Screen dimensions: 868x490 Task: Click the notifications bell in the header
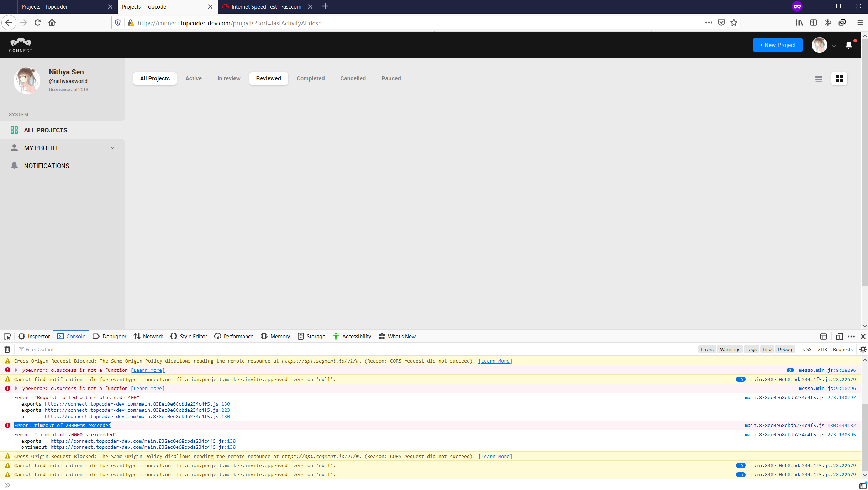(x=848, y=45)
